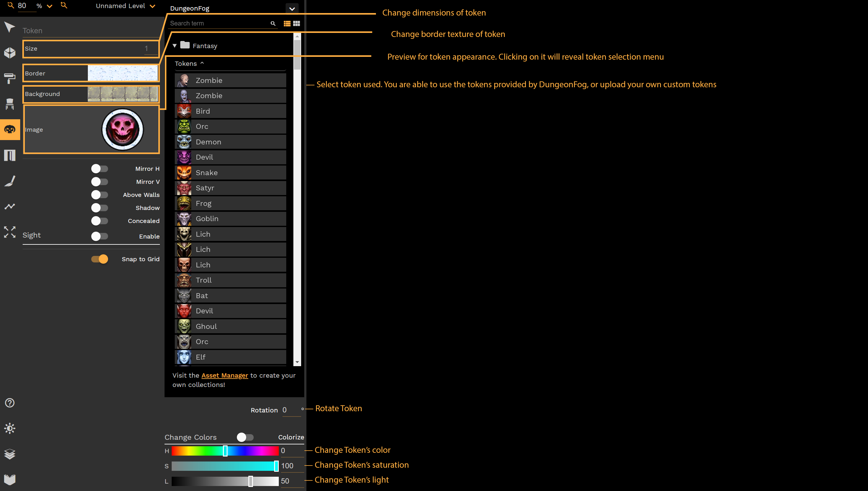868x491 pixels.
Task: Select the purple Devil token row
Action: 231,157
